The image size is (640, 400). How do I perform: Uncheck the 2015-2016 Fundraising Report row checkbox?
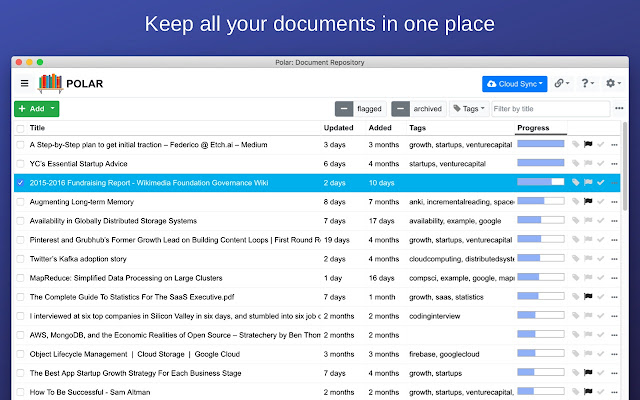point(20,183)
